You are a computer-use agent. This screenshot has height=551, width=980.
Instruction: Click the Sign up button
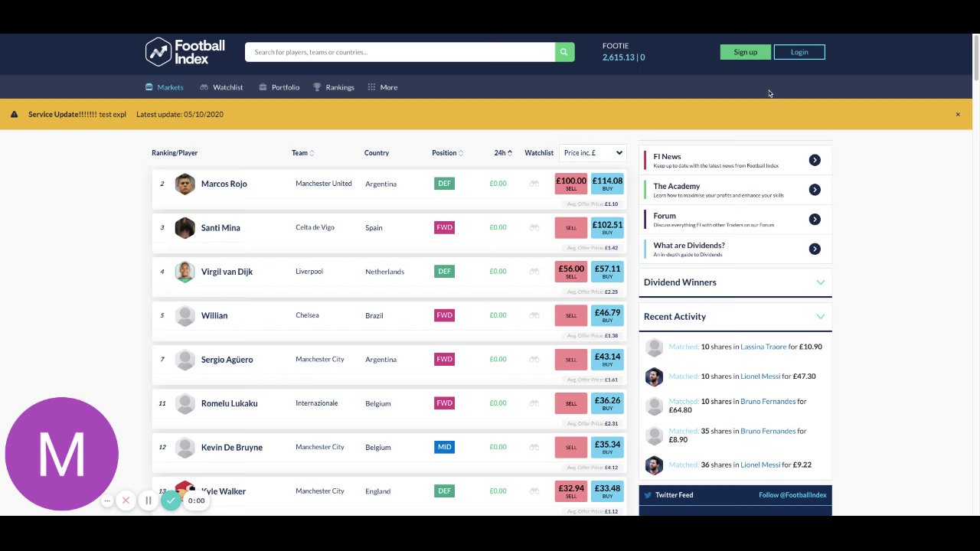coord(746,52)
